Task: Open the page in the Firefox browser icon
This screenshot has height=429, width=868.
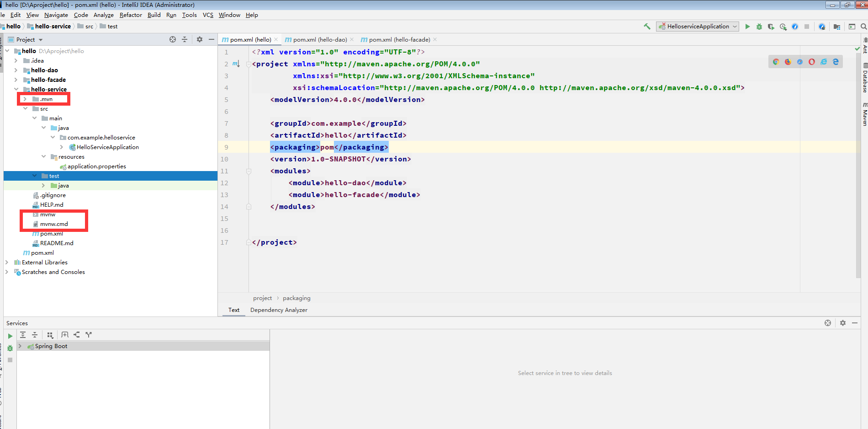Action: [788, 62]
